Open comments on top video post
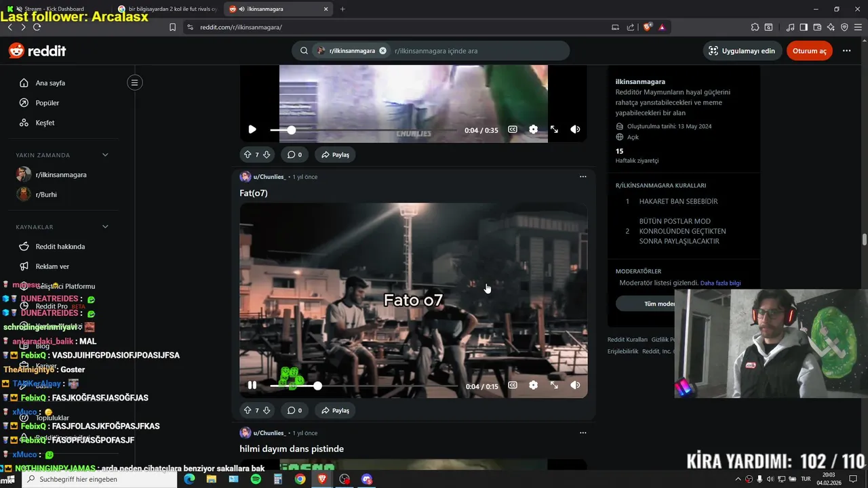Image resolution: width=868 pixels, height=488 pixels. (x=294, y=155)
